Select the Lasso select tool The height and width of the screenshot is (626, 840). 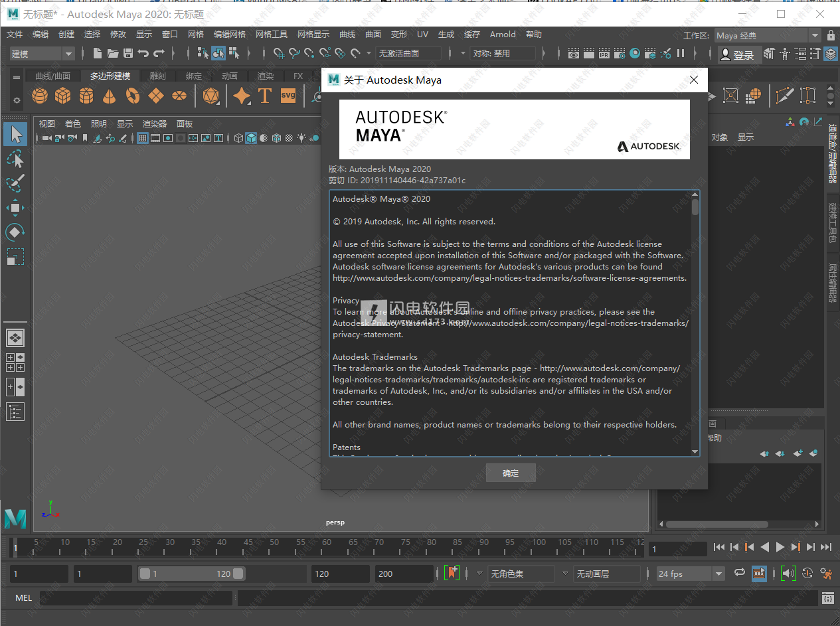point(15,159)
